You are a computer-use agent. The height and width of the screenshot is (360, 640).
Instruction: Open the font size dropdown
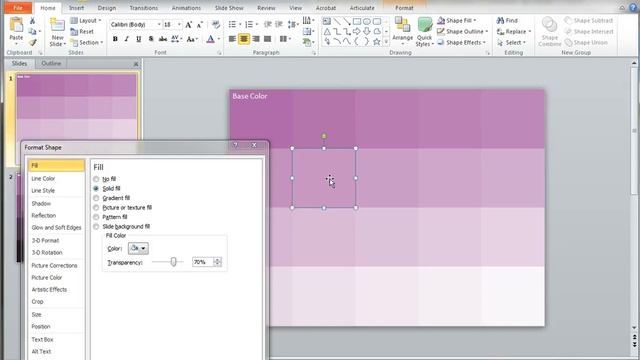[x=179, y=25]
